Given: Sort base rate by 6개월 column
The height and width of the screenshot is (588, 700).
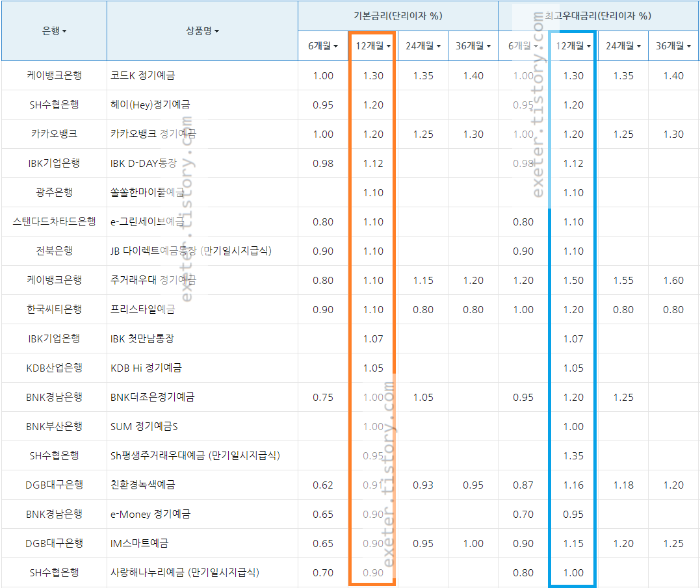Looking at the screenshot, I should point(323,46).
